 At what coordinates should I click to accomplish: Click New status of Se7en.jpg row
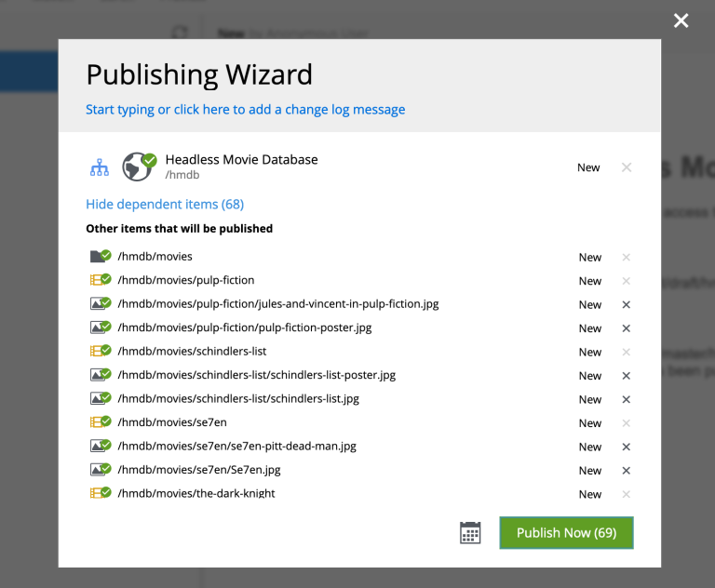(x=590, y=471)
